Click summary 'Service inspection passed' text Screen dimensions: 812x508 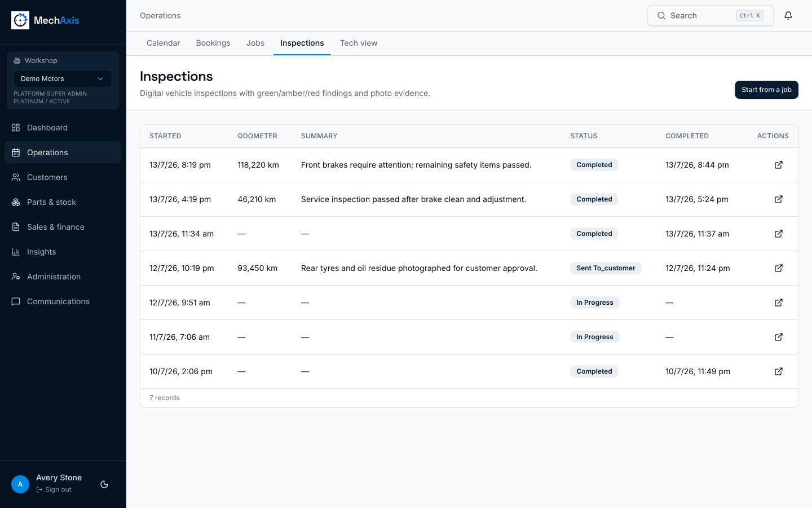pyautogui.click(x=413, y=199)
